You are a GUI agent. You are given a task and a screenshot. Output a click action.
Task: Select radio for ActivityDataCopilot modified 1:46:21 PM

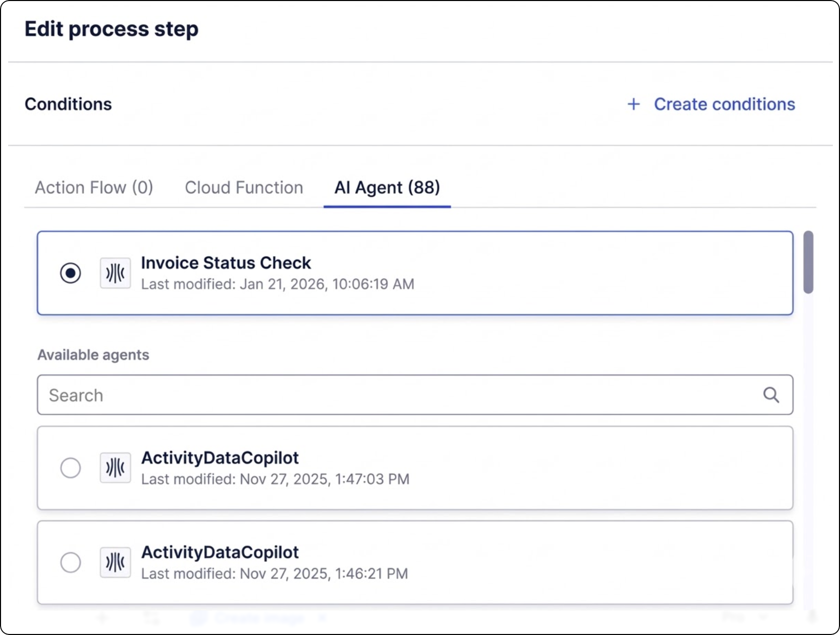click(x=71, y=562)
